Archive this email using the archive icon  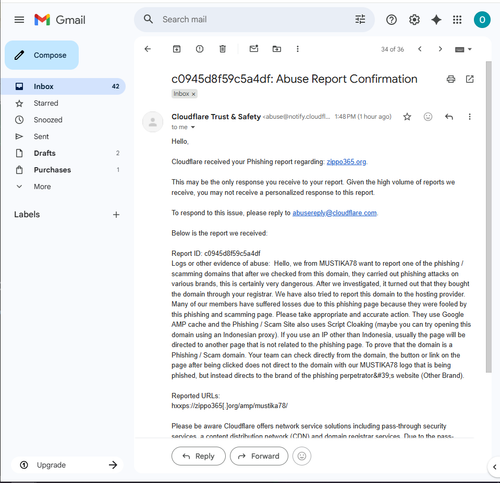pyautogui.click(x=177, y=49)
